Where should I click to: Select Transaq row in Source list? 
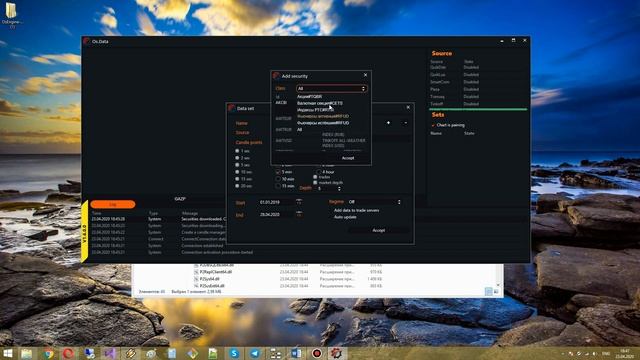pos(477,97)
